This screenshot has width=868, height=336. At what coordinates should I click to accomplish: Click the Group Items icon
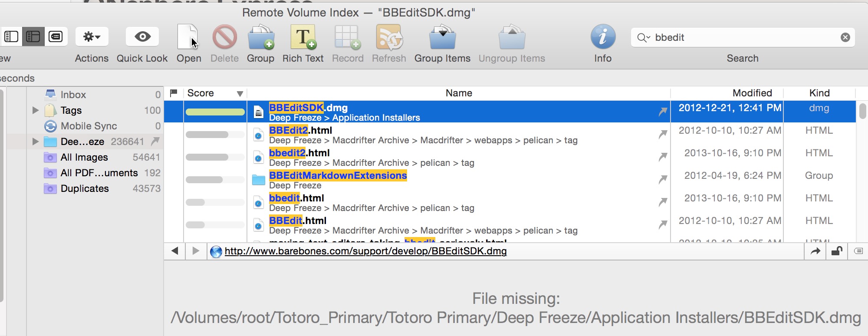[442, 37]
